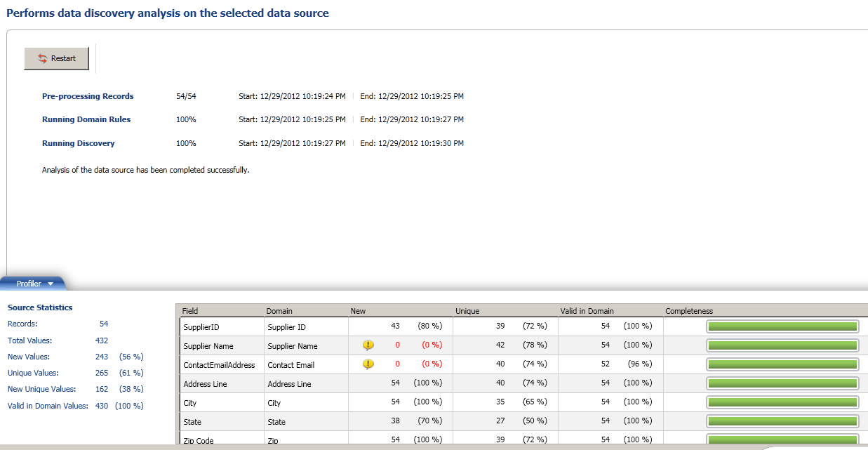Sort table by the Field column header
868x450 pixels.
coord(189,311)
